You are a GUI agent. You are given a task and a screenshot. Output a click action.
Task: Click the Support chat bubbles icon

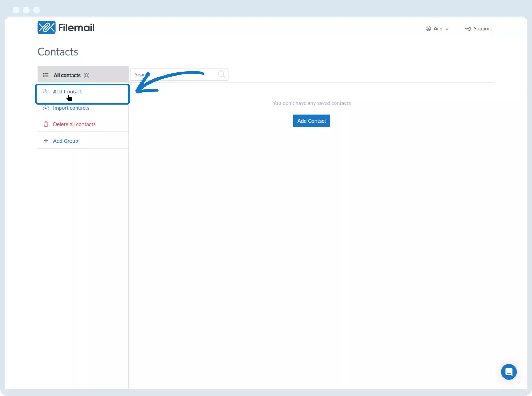[468, 28]
